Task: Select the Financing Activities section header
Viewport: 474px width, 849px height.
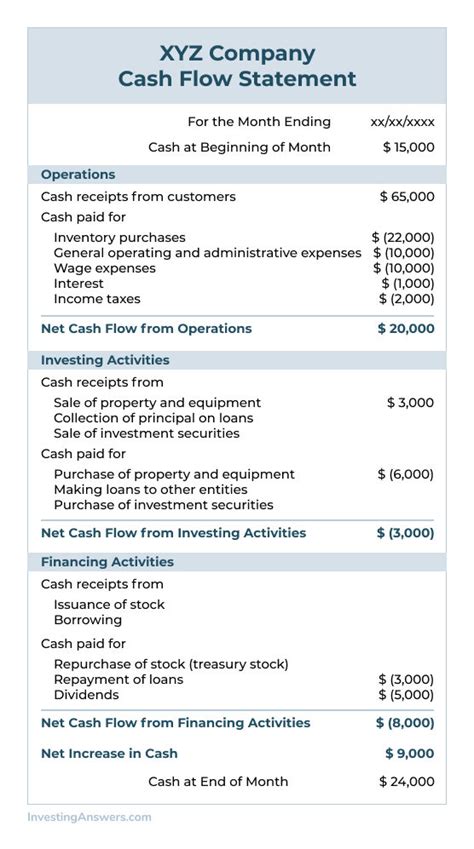Action: click(x=237, y=561)
